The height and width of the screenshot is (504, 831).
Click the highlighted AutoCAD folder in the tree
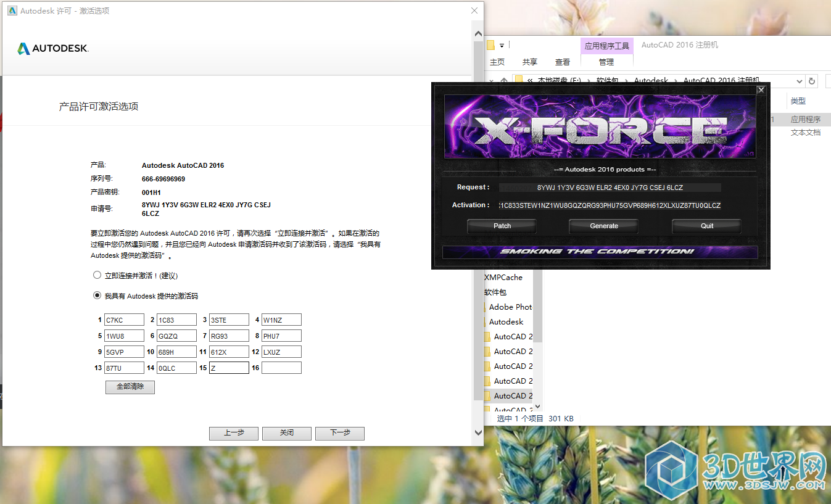point(508,395)
